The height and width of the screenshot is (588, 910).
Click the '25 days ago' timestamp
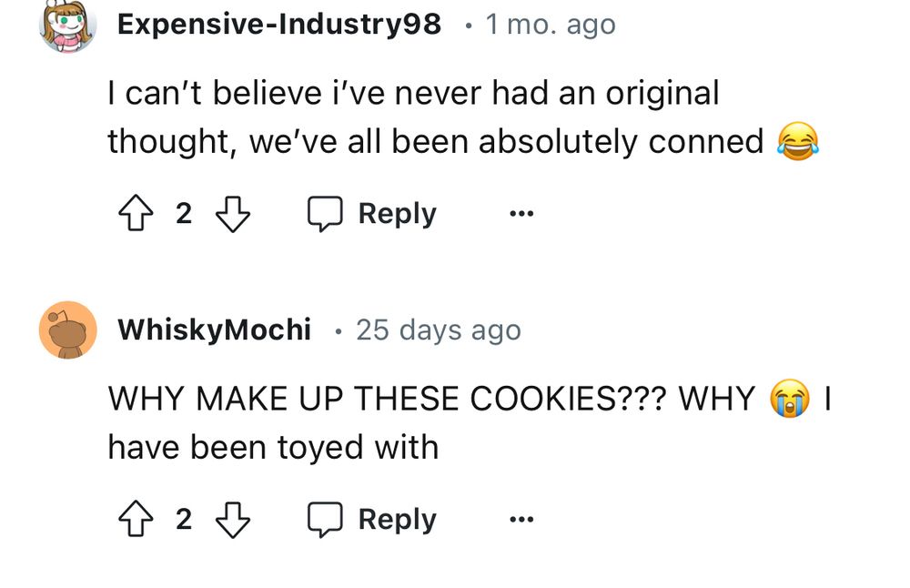click(x=438, y=330)
